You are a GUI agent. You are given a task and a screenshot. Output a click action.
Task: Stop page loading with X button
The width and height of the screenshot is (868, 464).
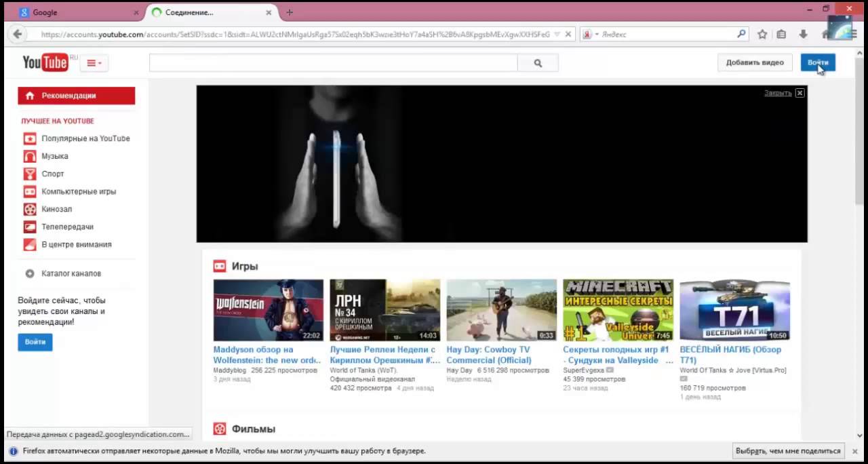click(x=568, y=34)
